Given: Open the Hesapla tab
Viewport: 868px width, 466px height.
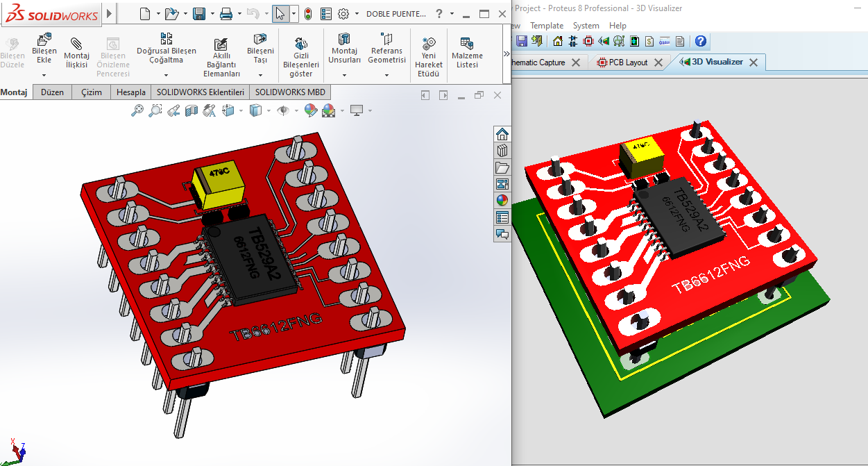Looking at the screenshot, I should pos(131,92).
